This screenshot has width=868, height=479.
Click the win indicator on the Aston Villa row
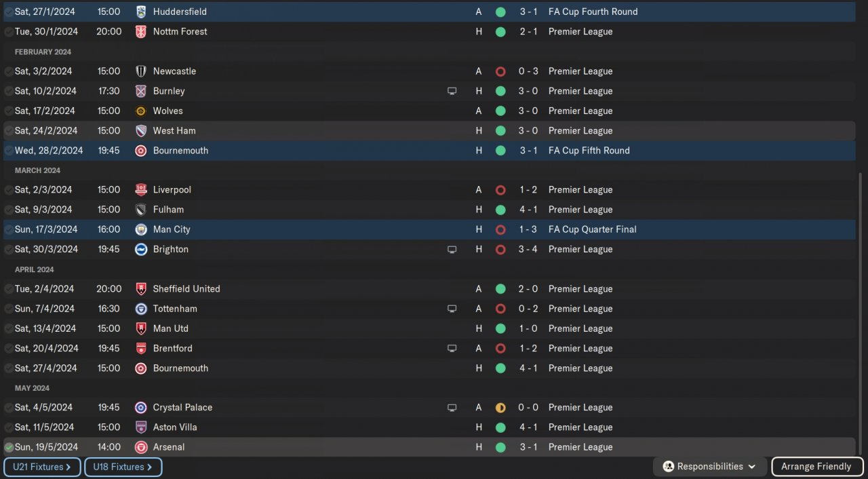click(x=500, y=427)
